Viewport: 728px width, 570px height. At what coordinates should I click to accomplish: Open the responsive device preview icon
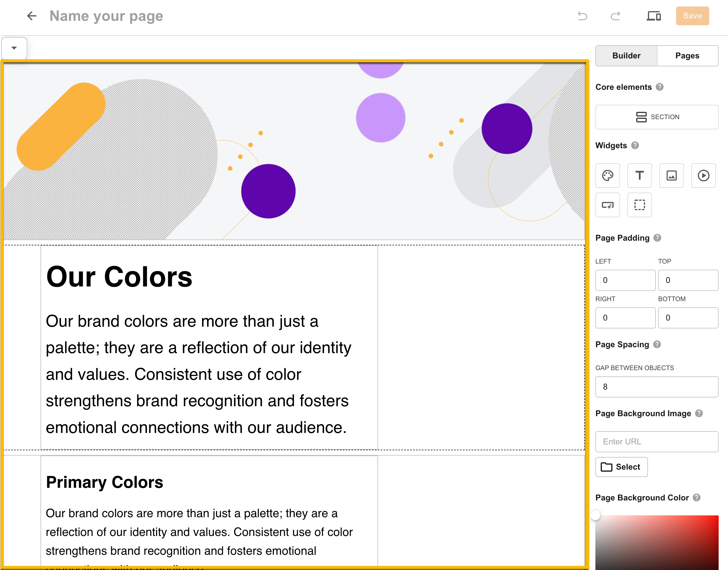[653, 16]
